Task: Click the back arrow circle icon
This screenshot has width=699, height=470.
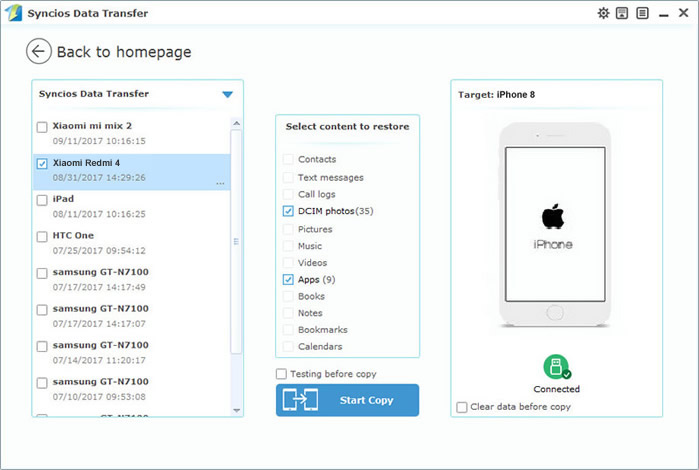Action: (38, 51)
